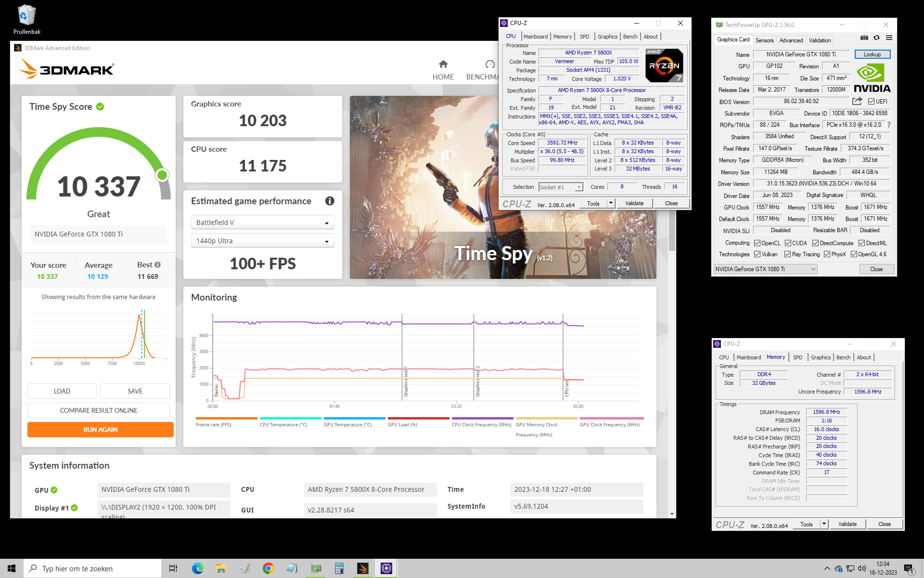
Task: Show hidden system tray icons chevron
Action: point(827,568)
